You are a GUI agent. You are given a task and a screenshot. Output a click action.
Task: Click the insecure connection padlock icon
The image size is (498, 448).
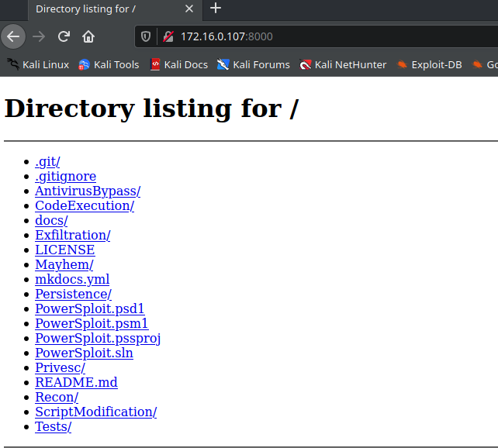click(167, 36)
